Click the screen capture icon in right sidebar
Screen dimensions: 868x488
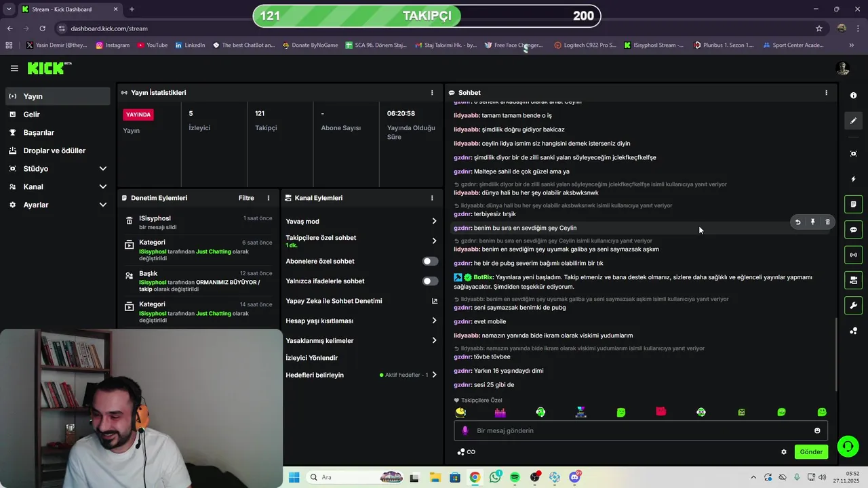coord(853,154)
